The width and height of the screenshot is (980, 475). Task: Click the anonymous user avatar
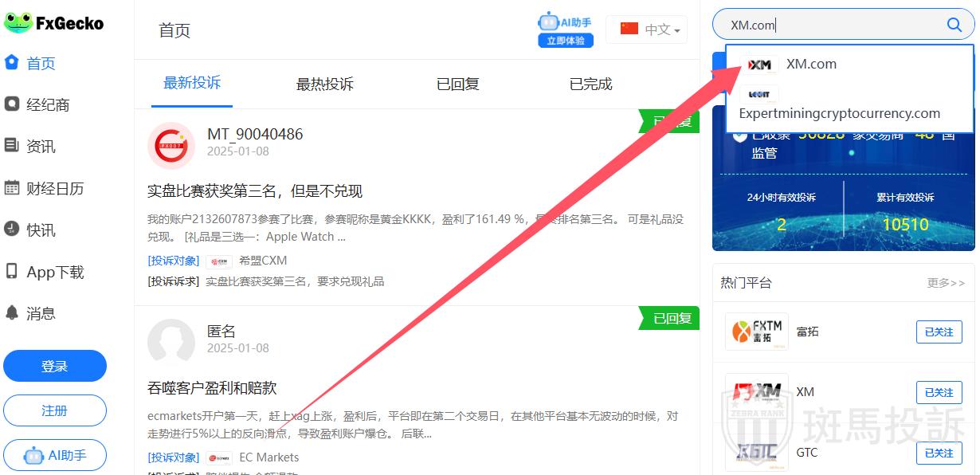171,342
